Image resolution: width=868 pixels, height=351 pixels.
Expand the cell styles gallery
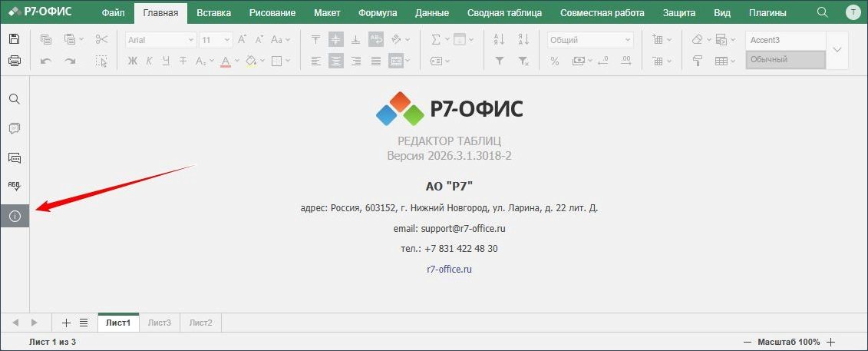pyautogui.click(x=837, y=50)
